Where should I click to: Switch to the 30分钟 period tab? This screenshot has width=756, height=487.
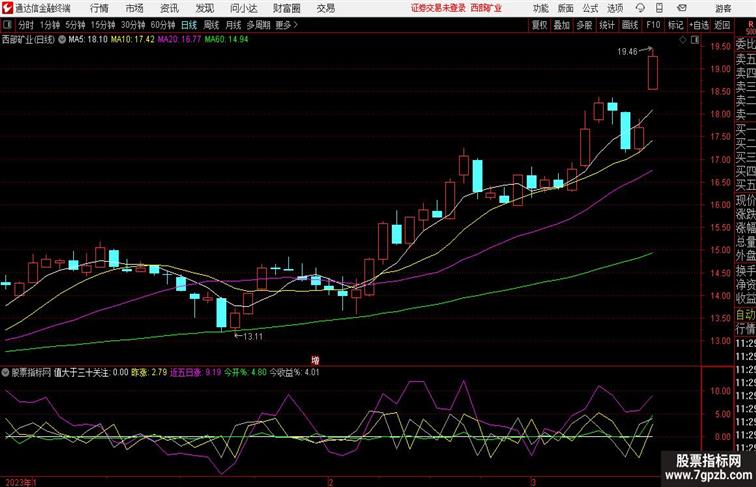(x=133, y=25)
